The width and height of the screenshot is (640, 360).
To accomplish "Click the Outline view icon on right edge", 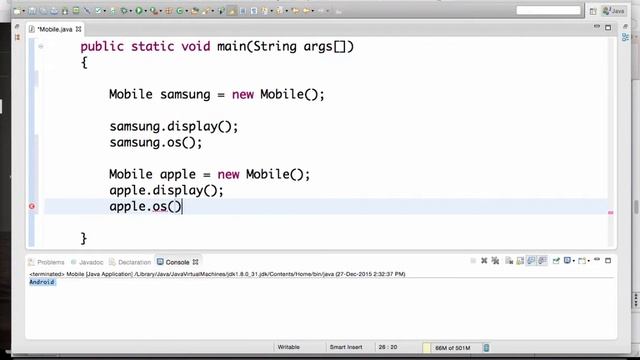I will click(625, 37).
